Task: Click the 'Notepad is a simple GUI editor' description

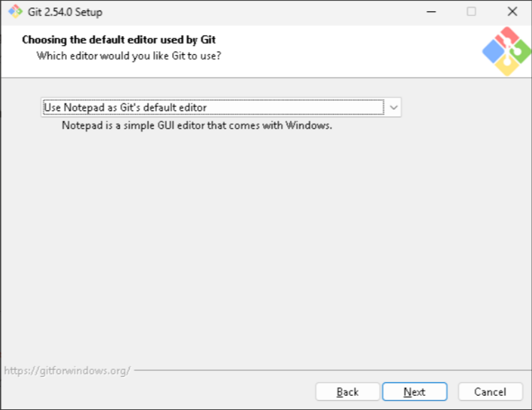Action: tap(197, 125)
